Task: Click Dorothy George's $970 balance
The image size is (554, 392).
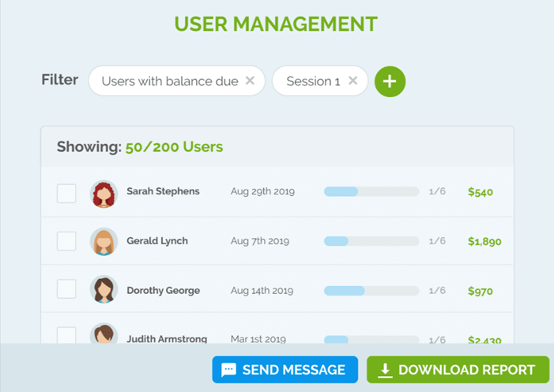Action: pyautogui.click(x=480, y=291)
